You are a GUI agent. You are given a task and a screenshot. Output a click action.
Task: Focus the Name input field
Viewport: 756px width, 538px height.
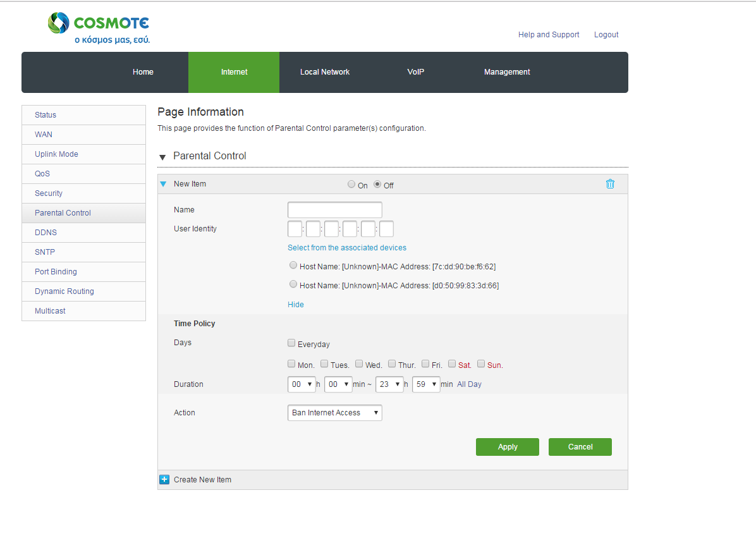(334, 210)
